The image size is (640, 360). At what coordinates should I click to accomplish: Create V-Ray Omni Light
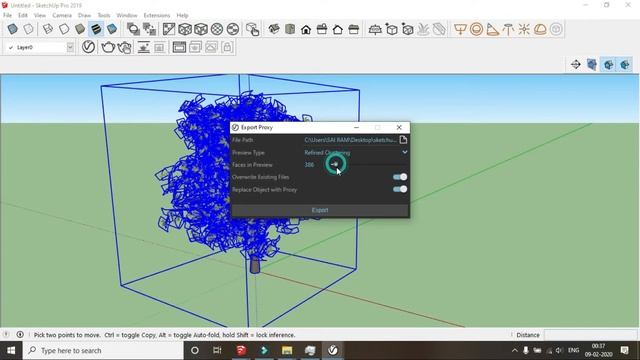(x=524, y=29)
